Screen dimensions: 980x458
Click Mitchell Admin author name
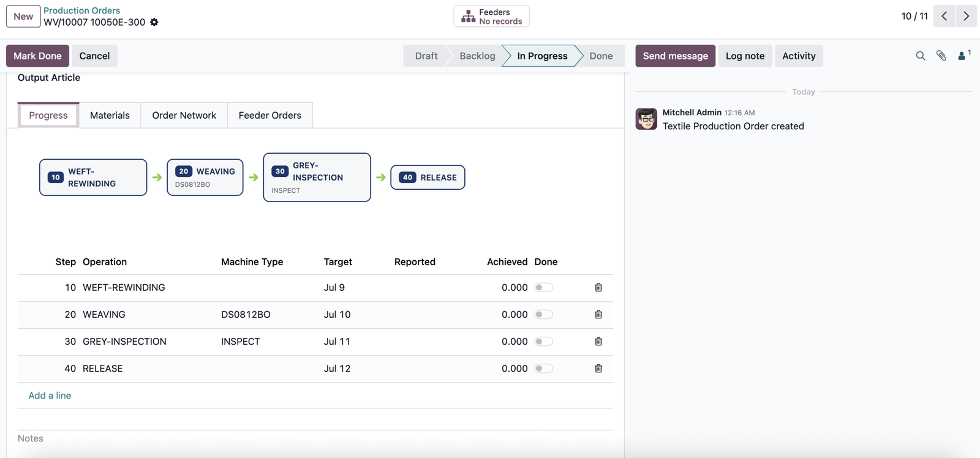point(692,113)
